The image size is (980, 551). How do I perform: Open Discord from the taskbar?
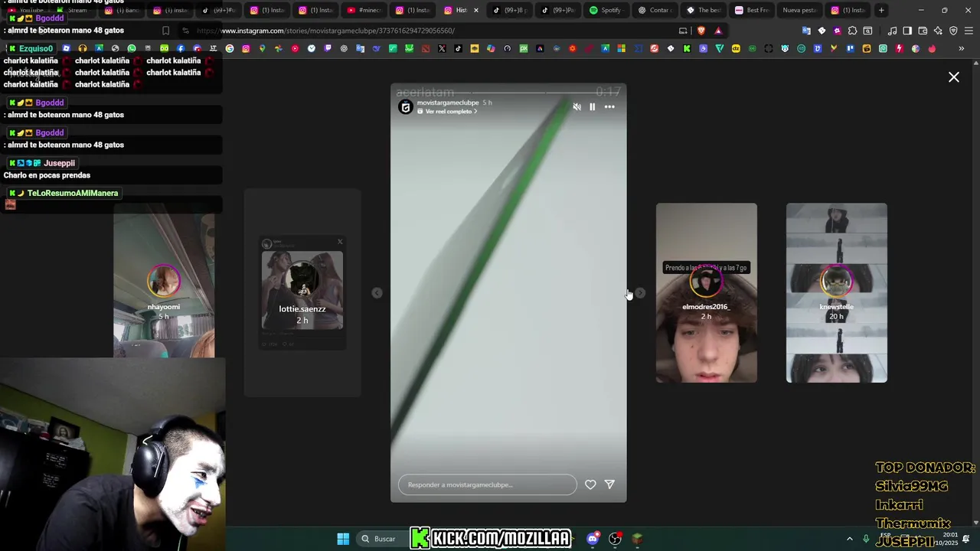point(593,539)
